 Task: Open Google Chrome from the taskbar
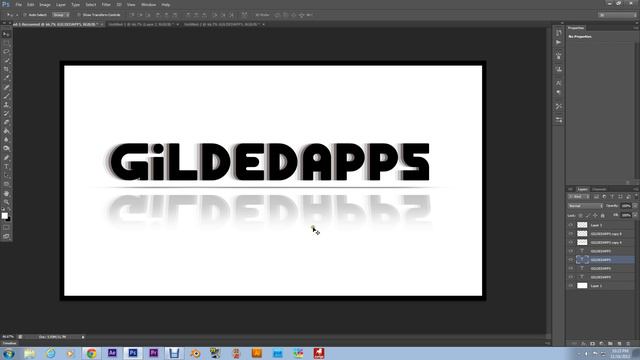click(x=91, y=353)
